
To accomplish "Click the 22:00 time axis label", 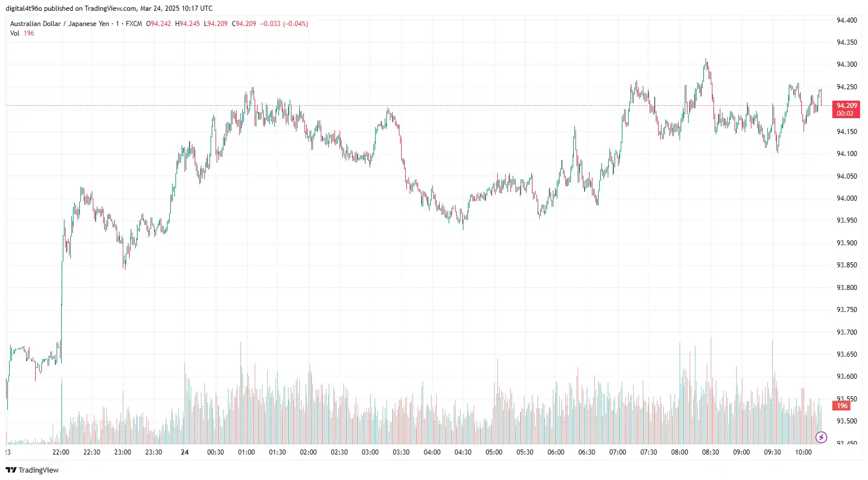I will (x=61, y=452).
